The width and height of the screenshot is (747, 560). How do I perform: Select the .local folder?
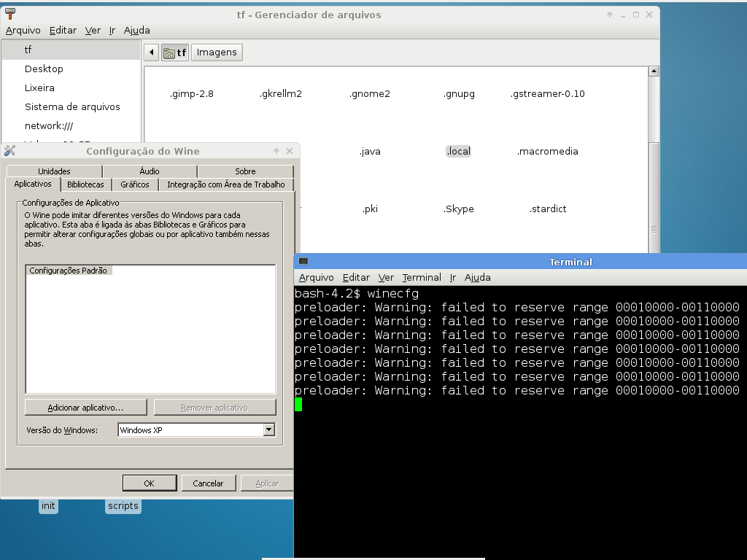458,152
